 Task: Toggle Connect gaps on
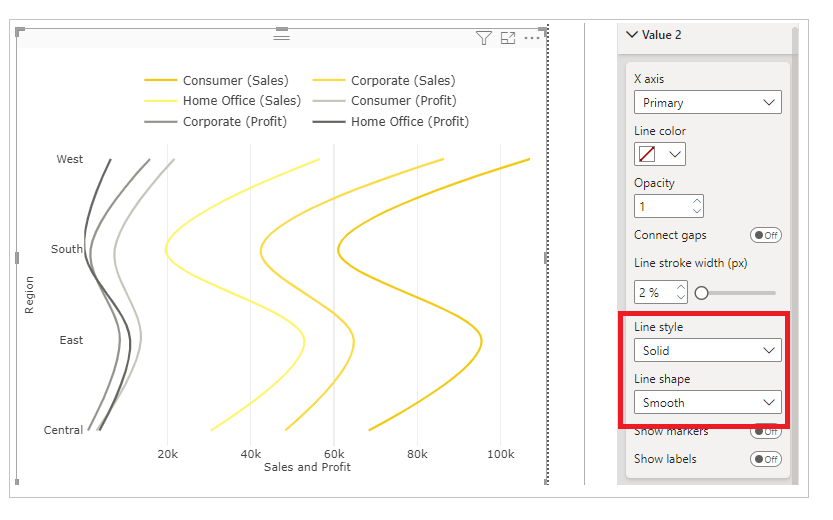tap(766, 235)
